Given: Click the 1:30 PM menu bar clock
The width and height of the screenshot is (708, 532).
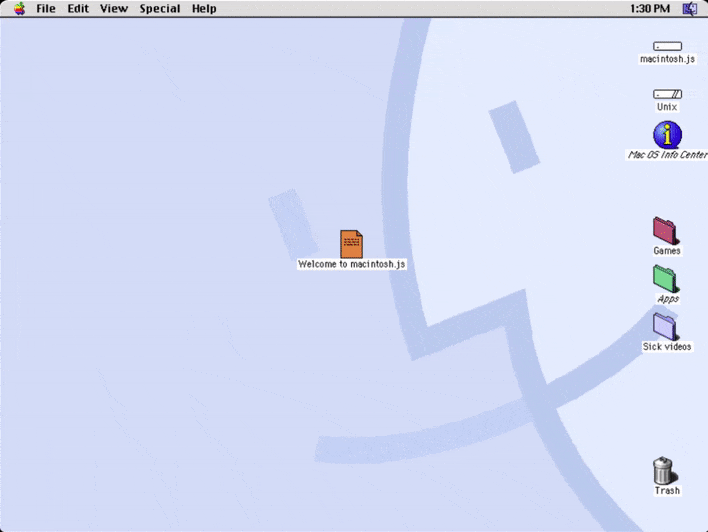Looking at the screenshot, I should [x=650, y=9].
